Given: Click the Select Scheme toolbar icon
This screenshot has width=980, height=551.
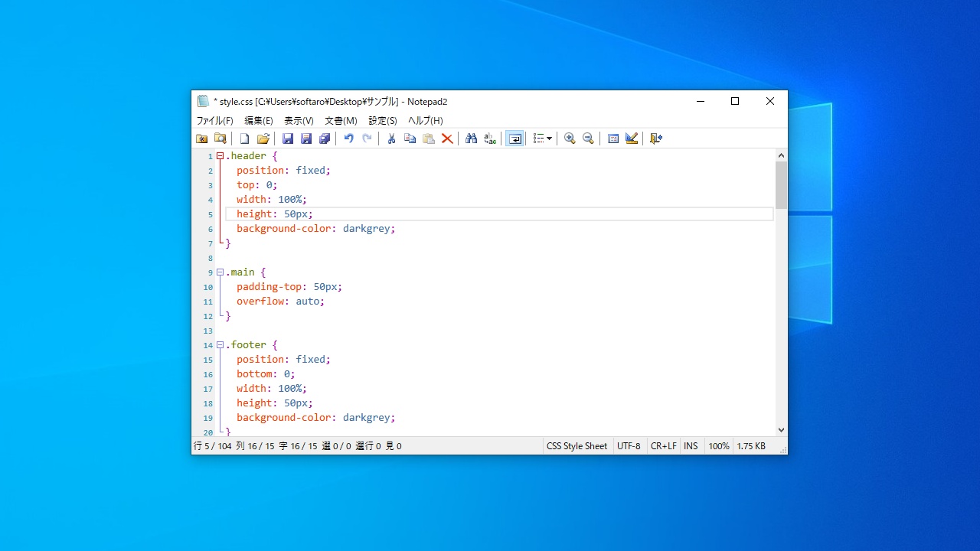Looking at the screenshot, I should [x=612, y=139].
